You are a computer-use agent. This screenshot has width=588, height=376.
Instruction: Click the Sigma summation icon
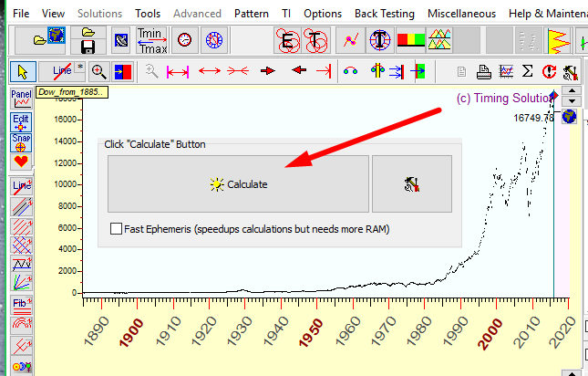click(x=527, y=71)
